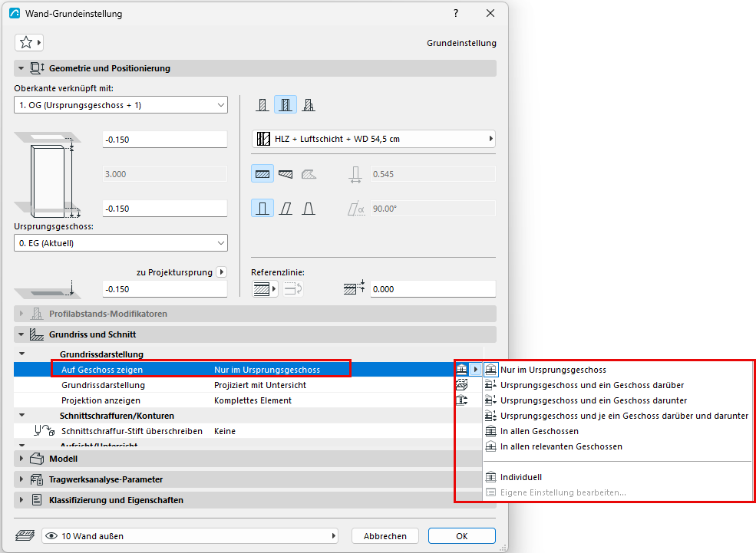The image size is (756, 553).
Task: Expand the Klassifizierung und Eigenschaften panel
Action: [21, 500]
